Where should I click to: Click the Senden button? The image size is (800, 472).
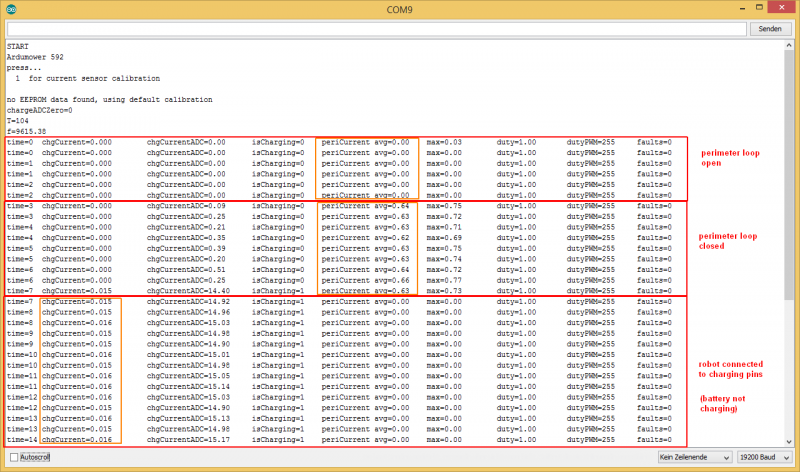(x=769, y=29)
